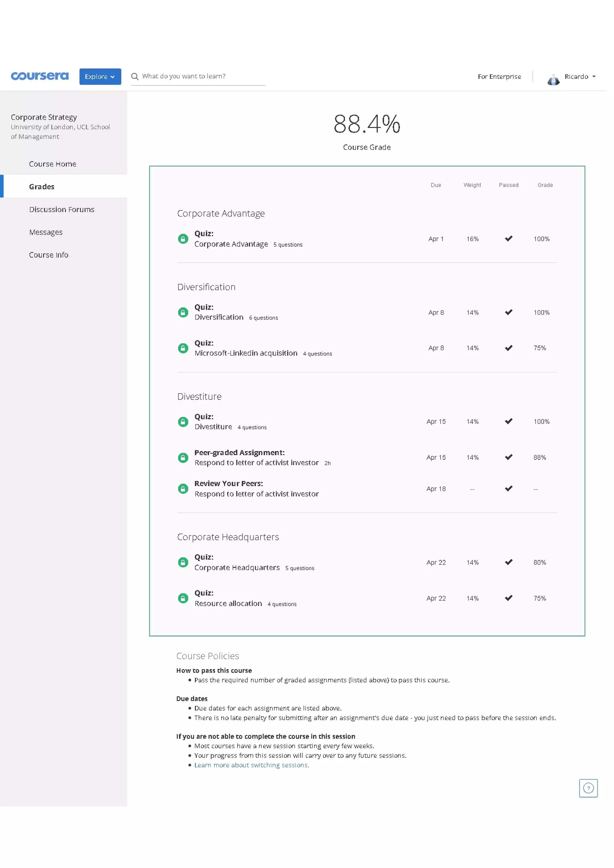
Task: Click the lock icon beside Review Your Peers
Action: pos(183,489)
